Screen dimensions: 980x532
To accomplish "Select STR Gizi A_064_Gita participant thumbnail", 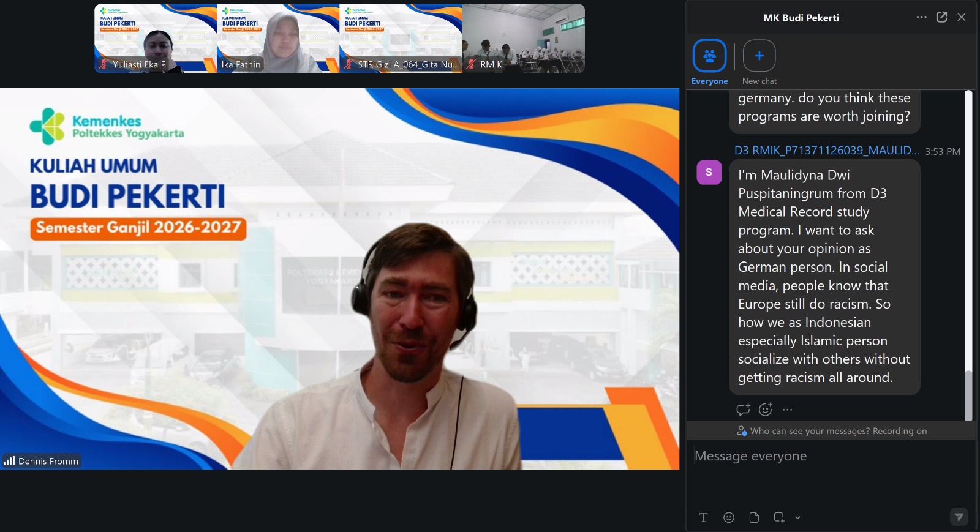I will click(401, 39).
